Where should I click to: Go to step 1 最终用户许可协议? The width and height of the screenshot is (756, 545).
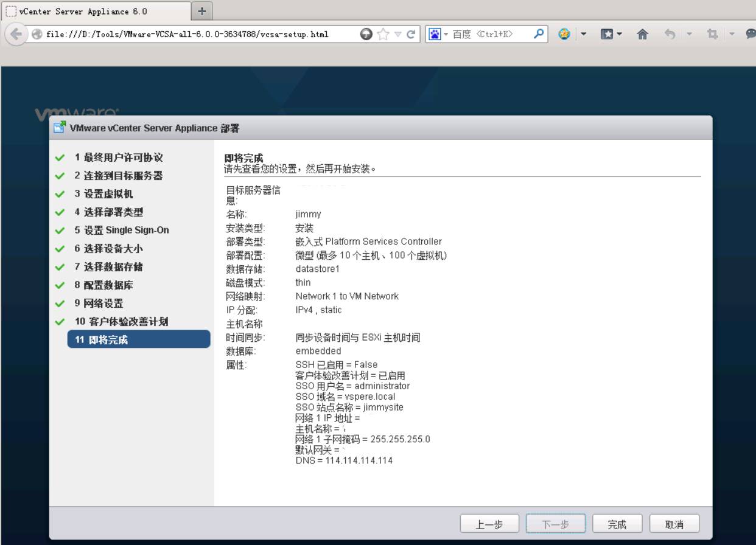coord(119,158)
